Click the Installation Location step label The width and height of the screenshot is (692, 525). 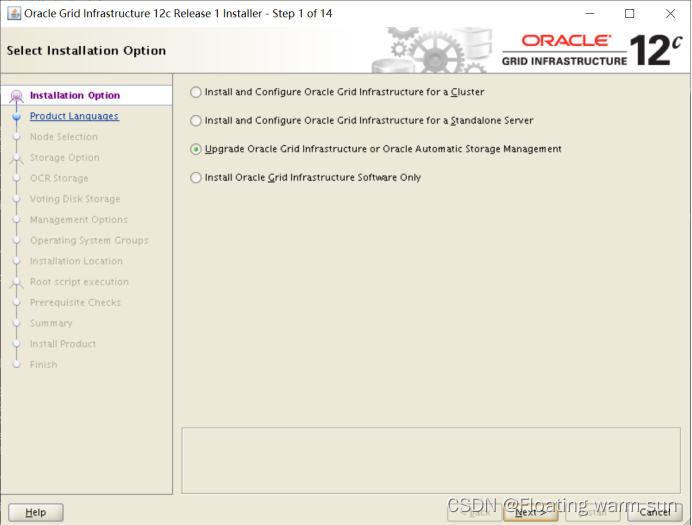(x=76, y=261)
